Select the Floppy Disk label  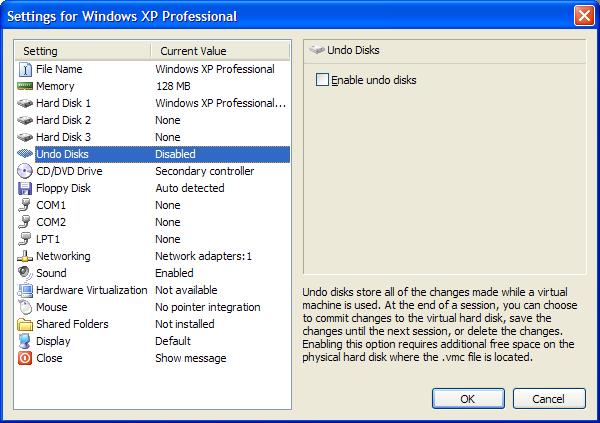(x=64, y=188)
